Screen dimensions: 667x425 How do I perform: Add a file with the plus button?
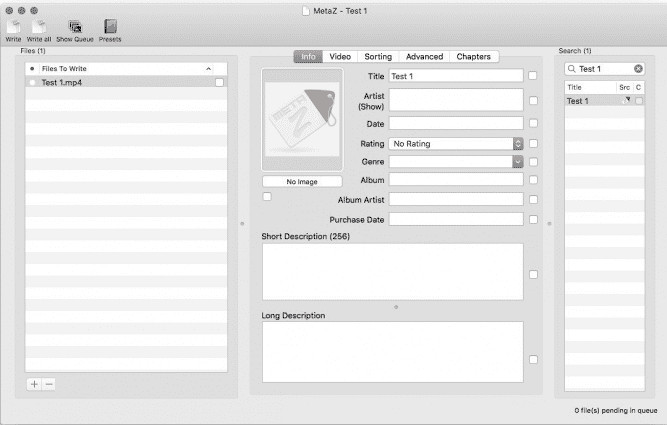(34, 385)
